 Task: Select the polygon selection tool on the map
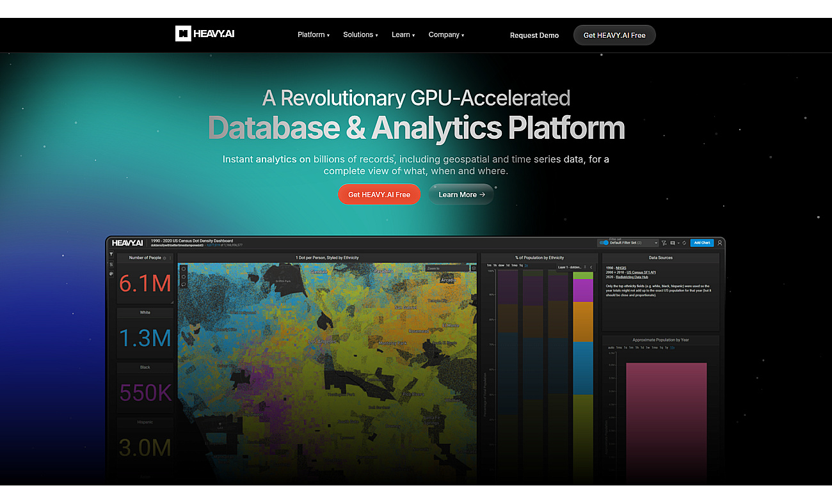coord(184,277)
